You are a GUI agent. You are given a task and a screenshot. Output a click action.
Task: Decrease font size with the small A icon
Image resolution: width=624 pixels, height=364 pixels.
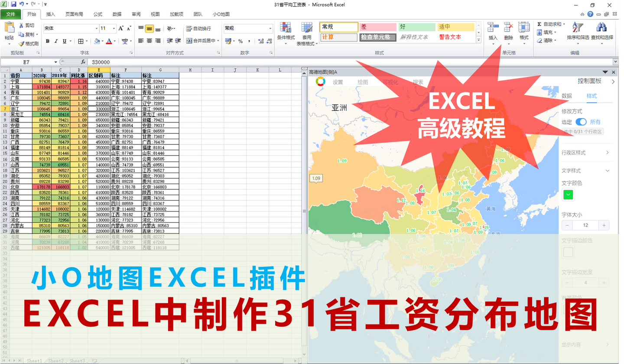[130, 28]
